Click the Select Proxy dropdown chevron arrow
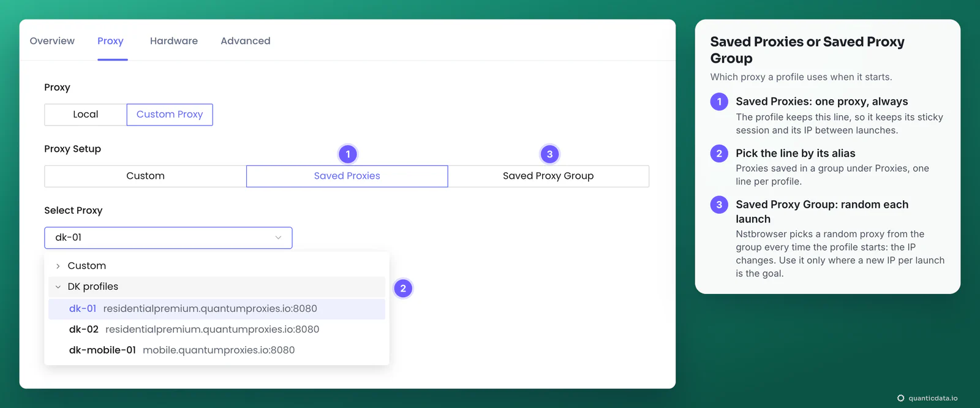The height and width of the screenshot is (408, 980). [x=278, y=238]
